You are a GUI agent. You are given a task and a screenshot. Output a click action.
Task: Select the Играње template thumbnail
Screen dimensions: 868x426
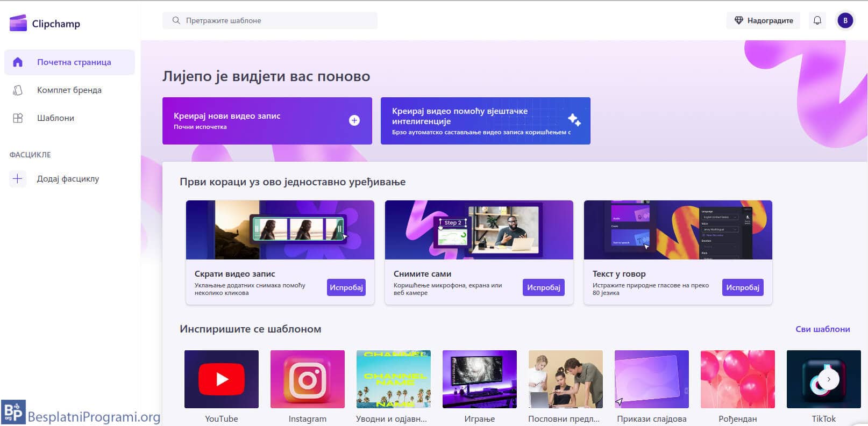point(480,379)
